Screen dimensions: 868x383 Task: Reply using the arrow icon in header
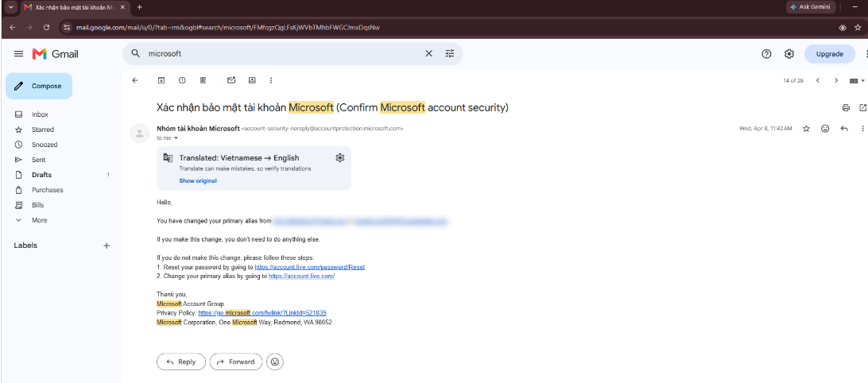point(844,129)
